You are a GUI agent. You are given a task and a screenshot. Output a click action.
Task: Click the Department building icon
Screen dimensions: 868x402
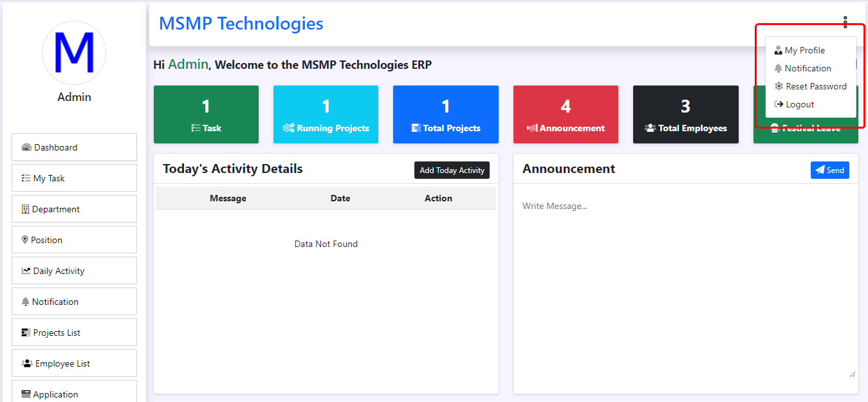click(26, 209)
